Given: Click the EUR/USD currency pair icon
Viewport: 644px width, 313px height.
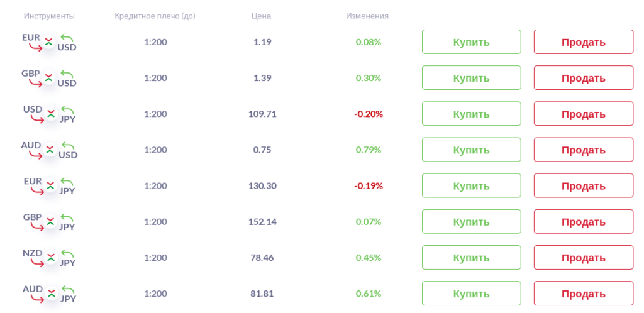Looking at the screenshot, I should click(49, 42).
